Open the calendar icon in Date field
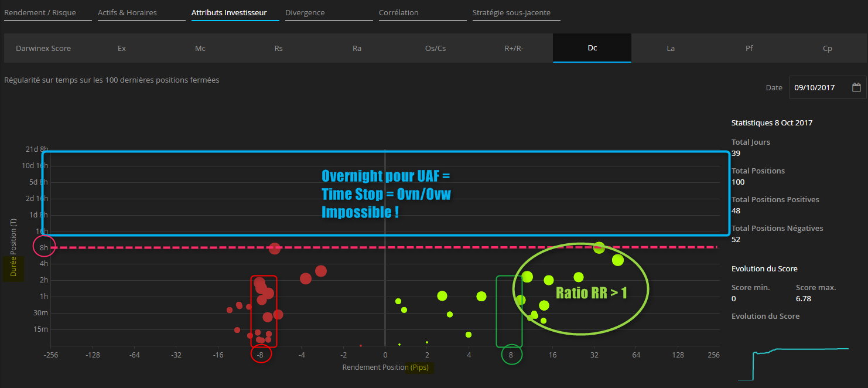The width and height of the screenshot is (868, 388). 856,87
